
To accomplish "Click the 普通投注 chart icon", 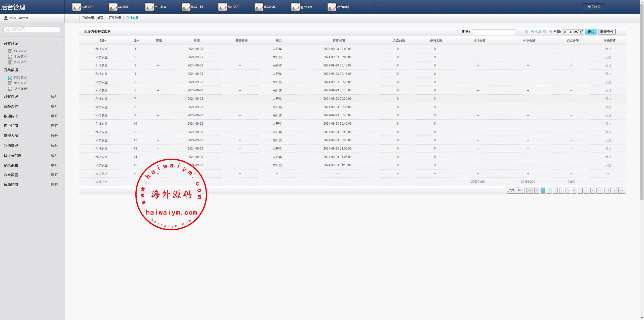I will 113,7.
